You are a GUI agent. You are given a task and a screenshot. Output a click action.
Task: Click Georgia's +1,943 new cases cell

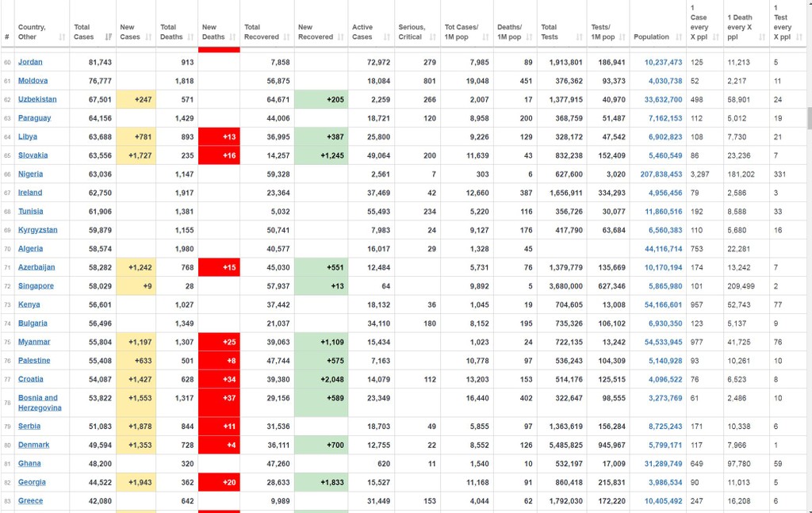136,482
